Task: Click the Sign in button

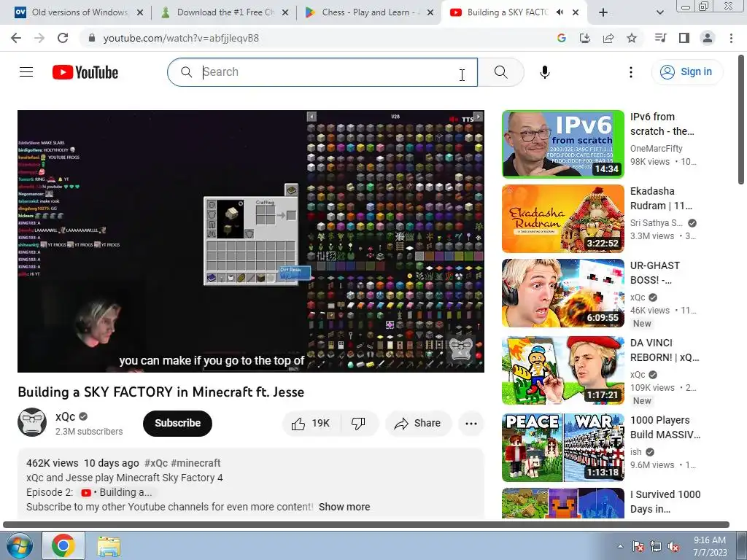Action: [x=686, y=72]
